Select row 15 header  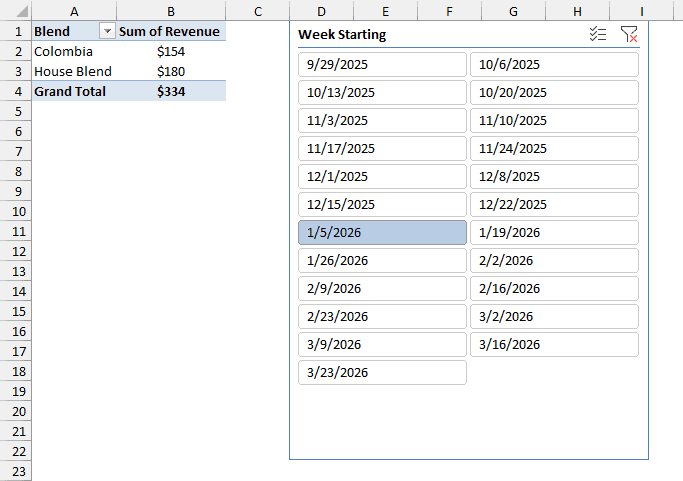(16, 312)
